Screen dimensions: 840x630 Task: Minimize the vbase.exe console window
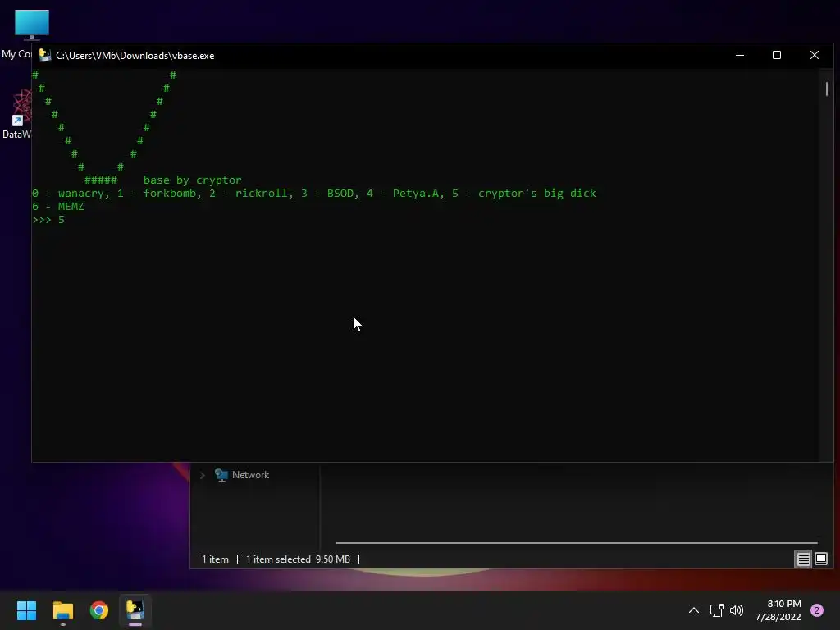click(x=740, y=55)
